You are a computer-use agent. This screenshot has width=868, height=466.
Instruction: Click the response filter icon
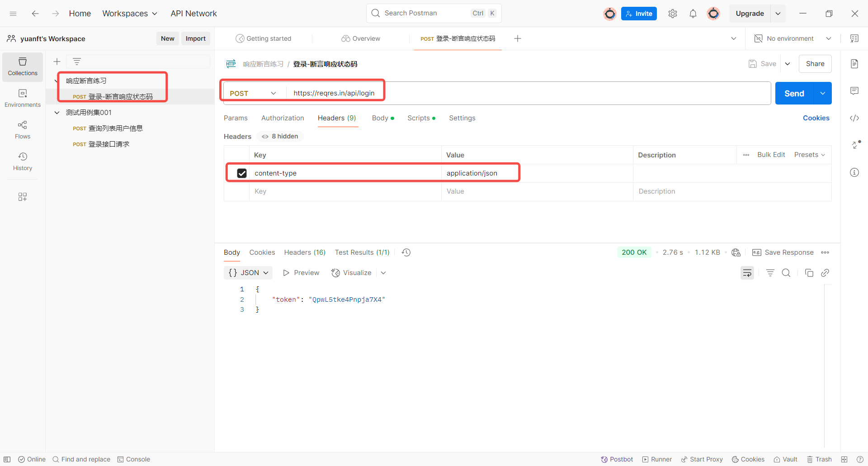click(x=770, y=273)
